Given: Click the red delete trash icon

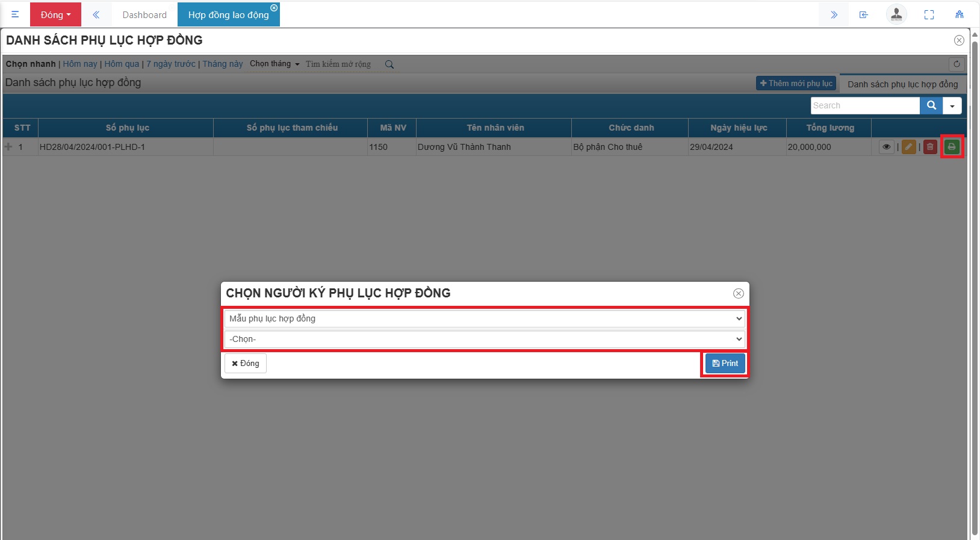Looking at the screenshot, I should click(x=930, y=147).
